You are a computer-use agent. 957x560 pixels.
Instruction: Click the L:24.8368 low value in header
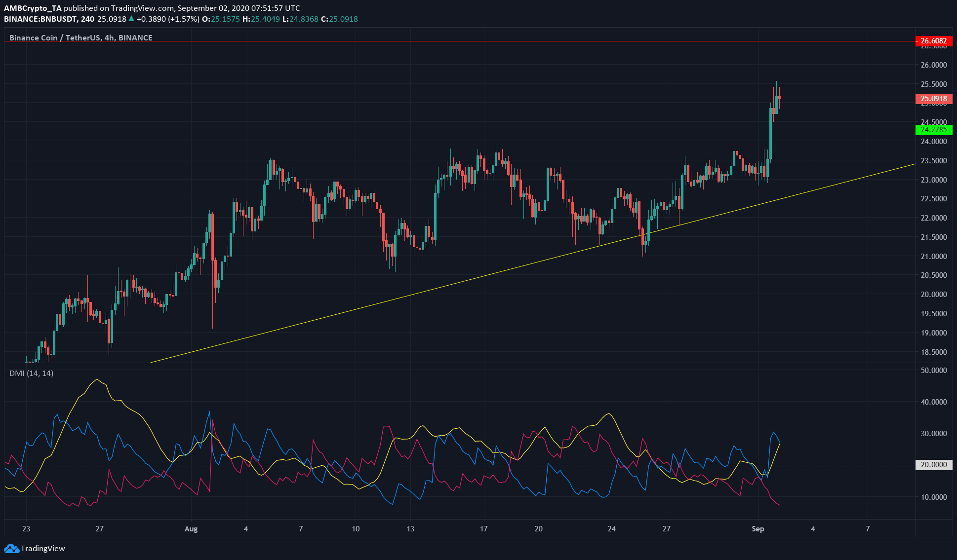point(300,19)
